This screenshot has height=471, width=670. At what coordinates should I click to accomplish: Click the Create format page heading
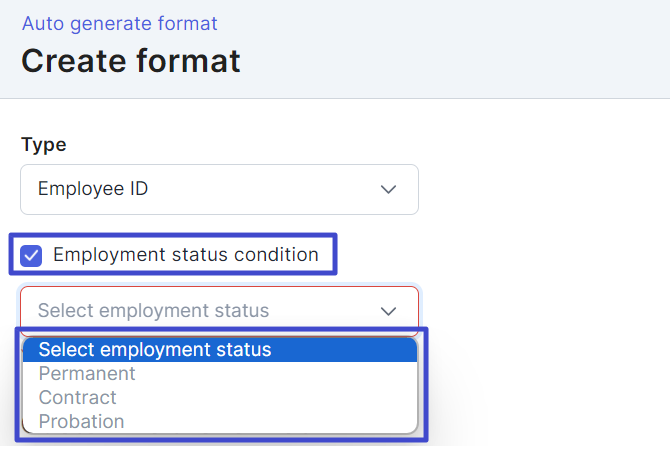131,61
